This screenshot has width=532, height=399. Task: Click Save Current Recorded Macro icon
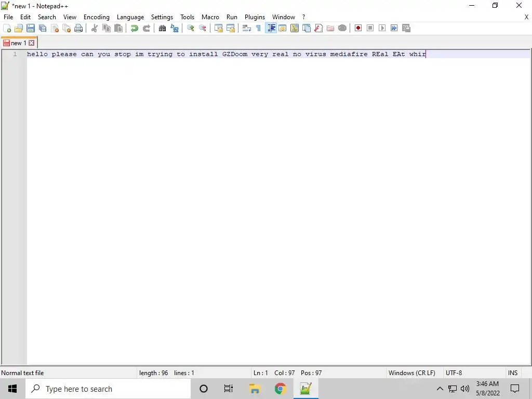[x=406, y=28]
